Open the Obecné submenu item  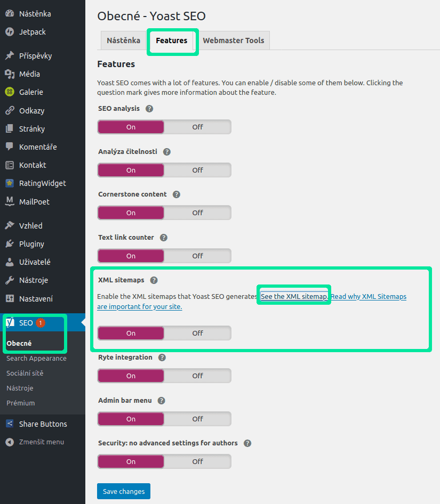click(x=19, y=343)
